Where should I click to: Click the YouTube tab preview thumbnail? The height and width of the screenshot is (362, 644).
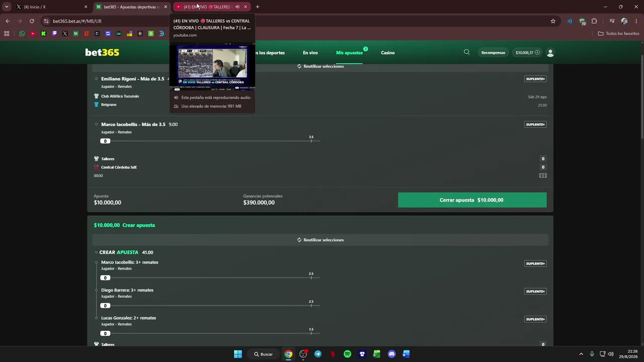(212, 66)
